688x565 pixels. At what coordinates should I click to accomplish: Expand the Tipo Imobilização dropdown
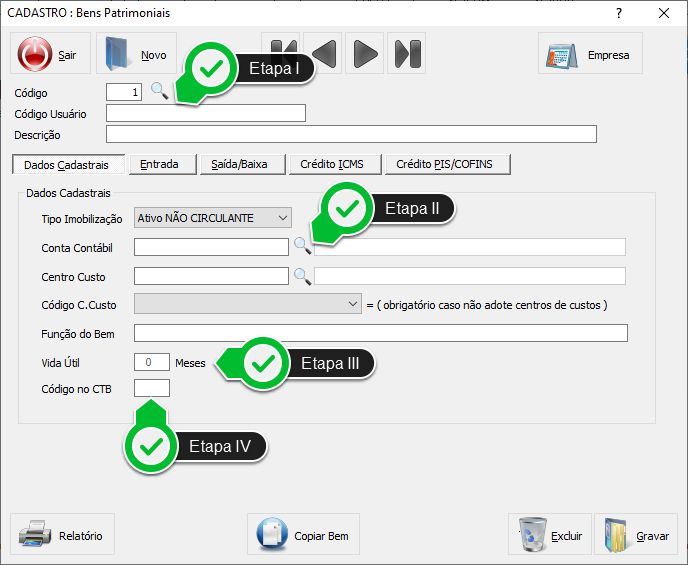coord(281,218)
